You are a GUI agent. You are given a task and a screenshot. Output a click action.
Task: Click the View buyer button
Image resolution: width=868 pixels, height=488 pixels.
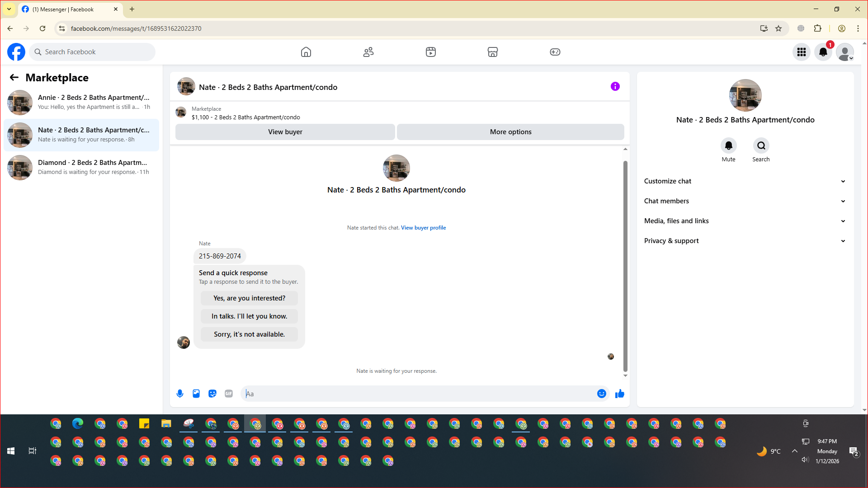(x=285, y=132)
